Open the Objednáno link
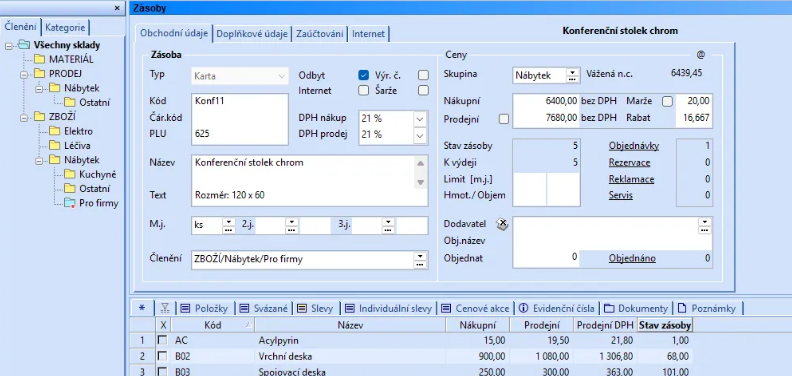 point(632,258)
